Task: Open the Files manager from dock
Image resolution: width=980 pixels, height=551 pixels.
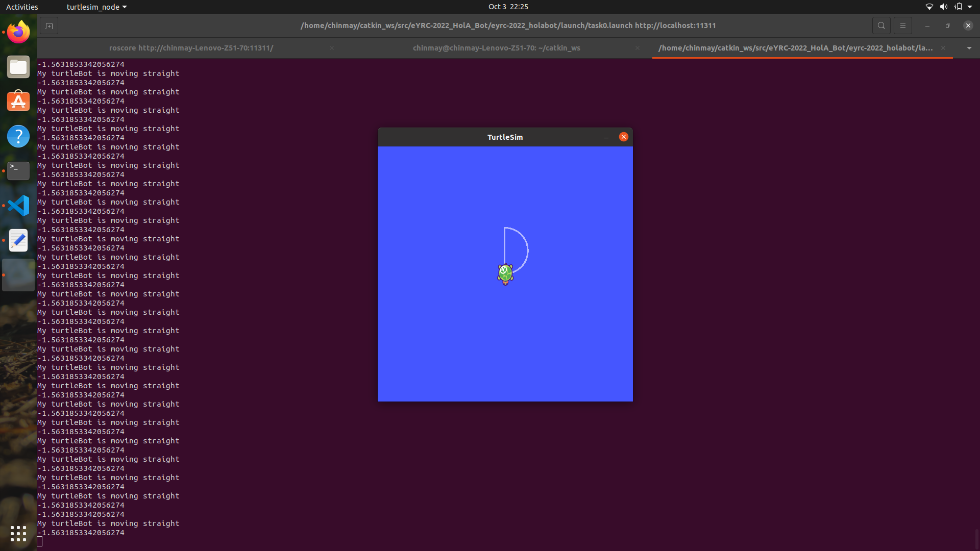Action: [18, 67]
